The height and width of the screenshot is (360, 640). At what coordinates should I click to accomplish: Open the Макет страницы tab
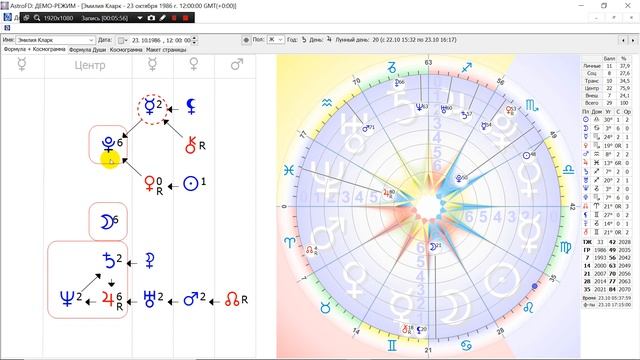(166, 50)
